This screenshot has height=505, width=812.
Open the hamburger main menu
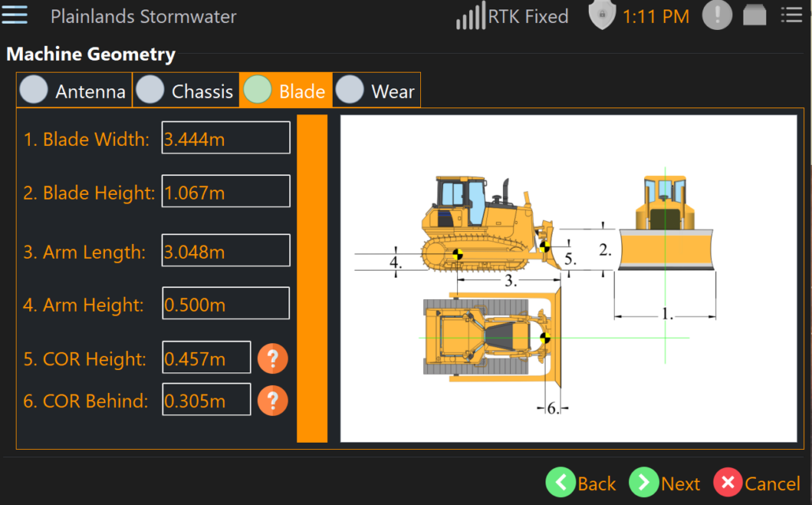click(15, 15)
